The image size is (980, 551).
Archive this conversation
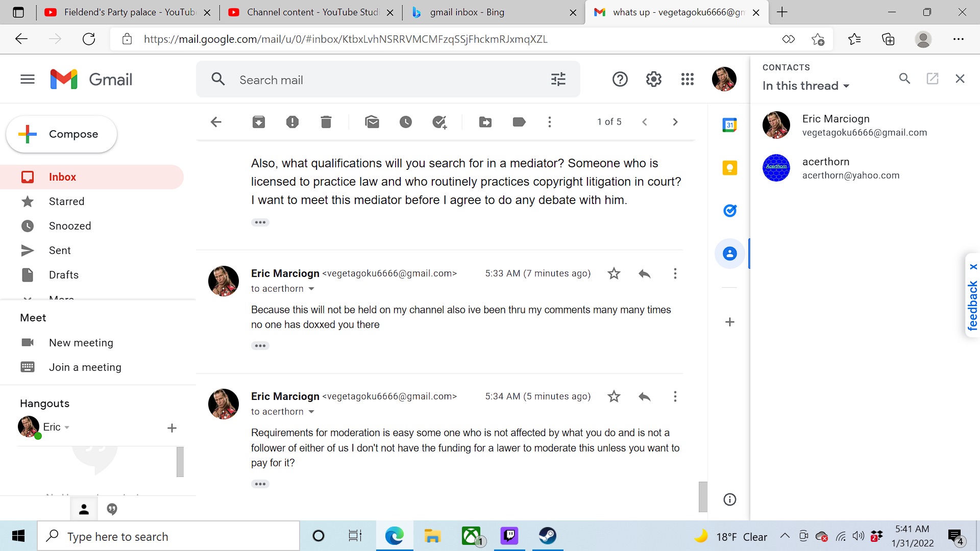coord(259,122)
